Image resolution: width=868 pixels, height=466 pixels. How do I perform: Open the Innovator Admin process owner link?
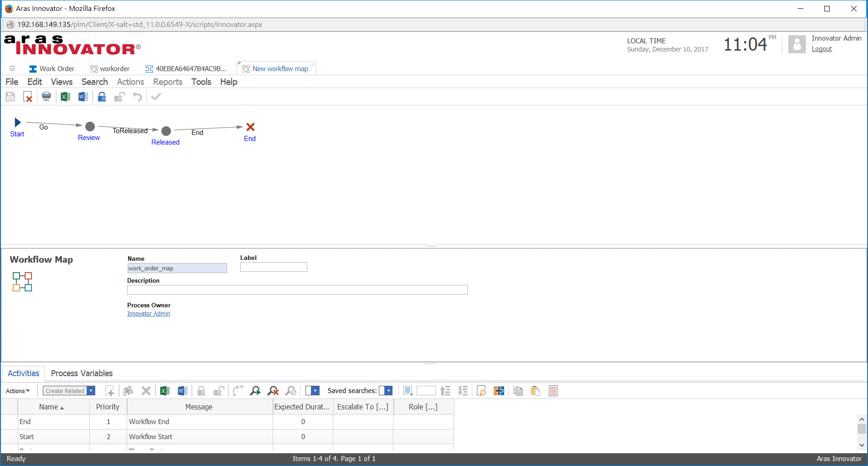[x=149, y=313]
